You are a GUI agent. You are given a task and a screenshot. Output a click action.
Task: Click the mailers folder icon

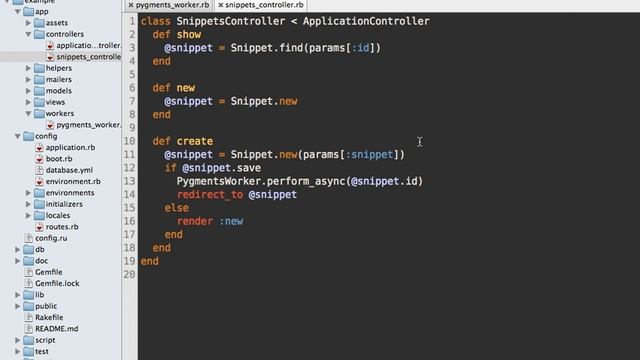(39, 80)
